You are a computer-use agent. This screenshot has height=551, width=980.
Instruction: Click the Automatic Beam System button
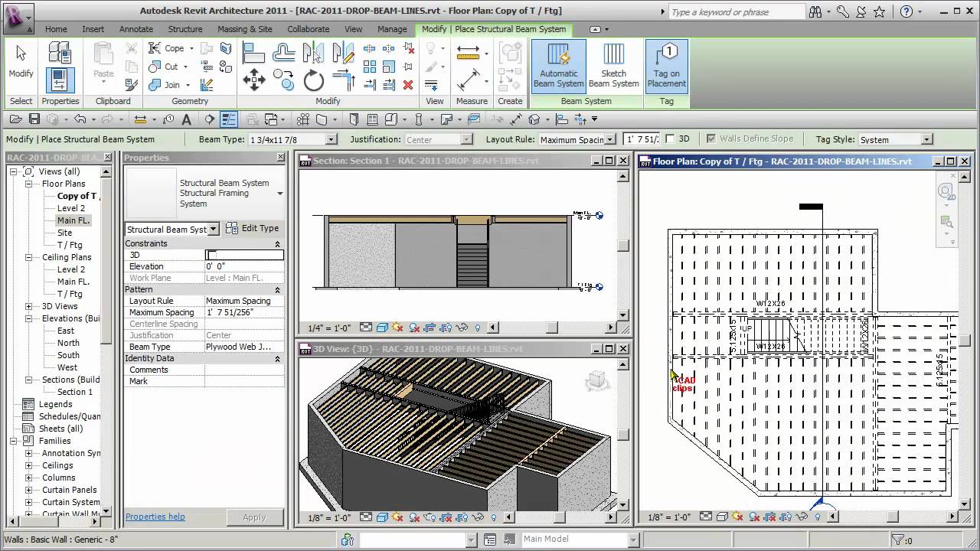tap(559, 66)
